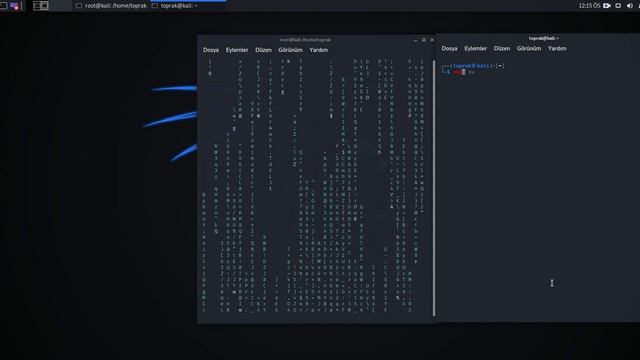640x360 pixels.
Task: Open Dosya menu in root@kali terminal
Action: pyautogui.click(x=211, y=50)
